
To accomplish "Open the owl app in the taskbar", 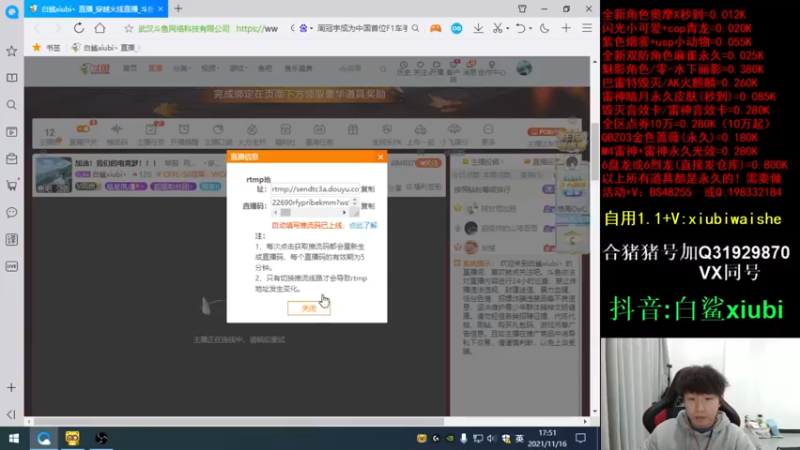I will point(72,438).
